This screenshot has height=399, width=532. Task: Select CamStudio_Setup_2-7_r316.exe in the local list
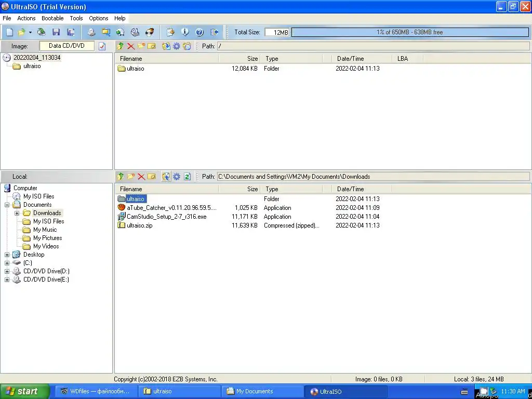click(x=166, y=217)
